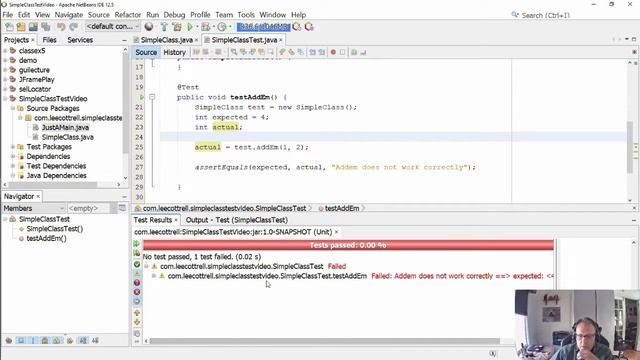This screenshot has height=360, width=640.
Task: Click the Test Results horizontal scrollbar
Action: click(324, 341)
